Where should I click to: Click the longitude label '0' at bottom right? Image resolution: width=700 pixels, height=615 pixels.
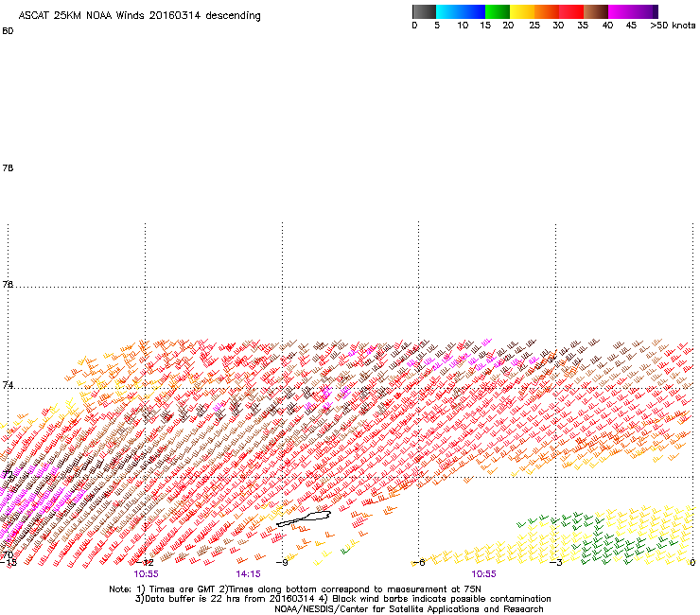tap(692, 563)
